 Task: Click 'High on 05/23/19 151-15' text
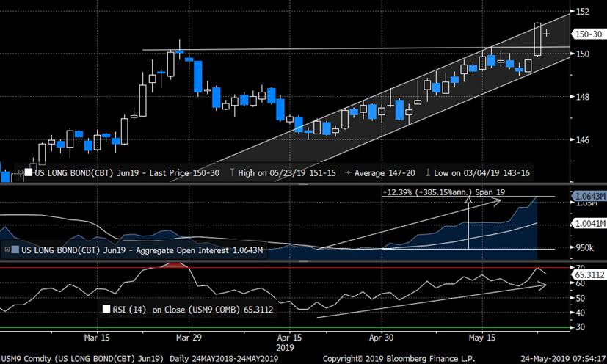pyautogui.click(x=287, y=172)
